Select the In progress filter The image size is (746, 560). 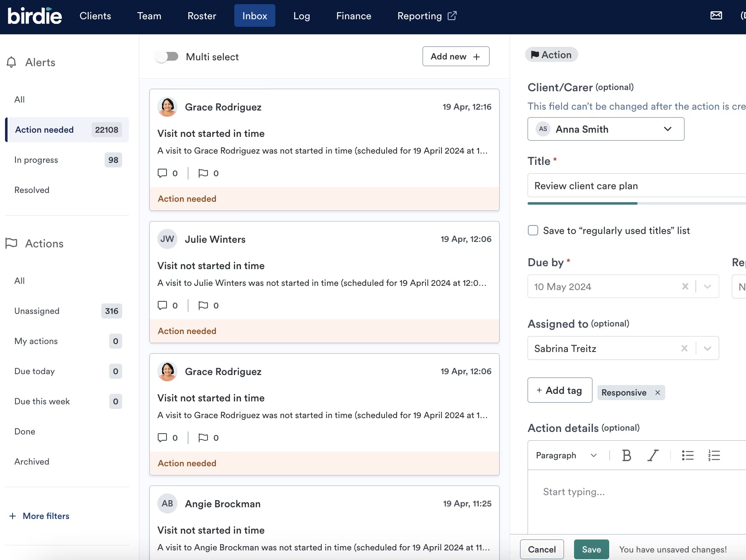click(x=67, y=160)
